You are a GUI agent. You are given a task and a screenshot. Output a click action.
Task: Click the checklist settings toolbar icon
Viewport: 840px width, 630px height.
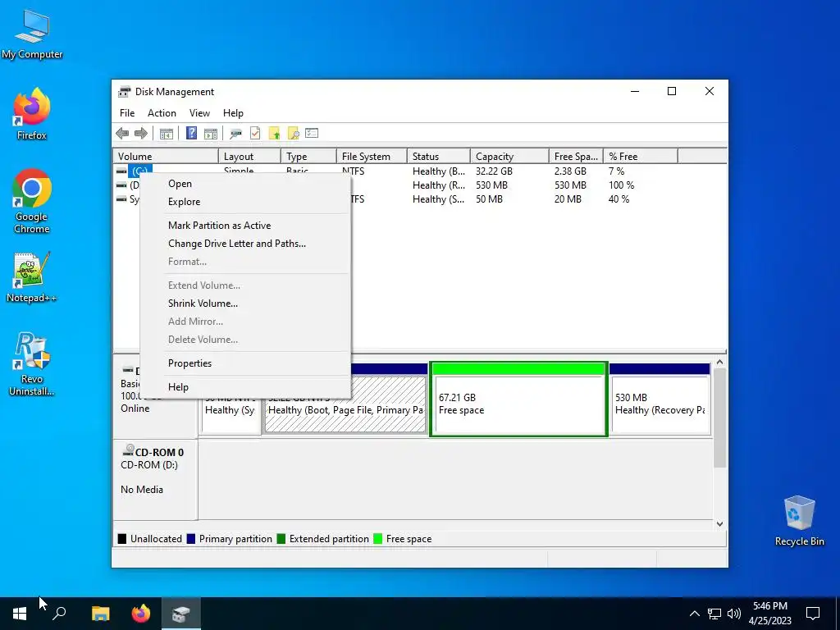[x=312, y=134]
